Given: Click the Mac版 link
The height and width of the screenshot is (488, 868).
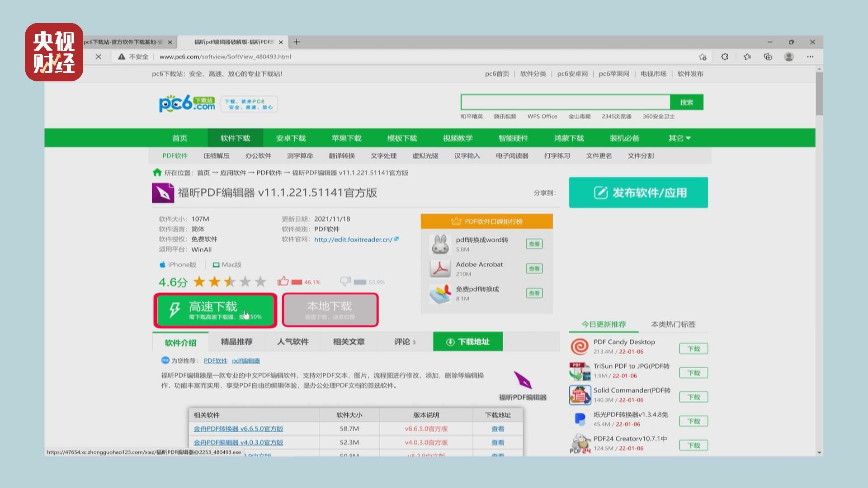Looking at the screenshot, I should point(227,265).
